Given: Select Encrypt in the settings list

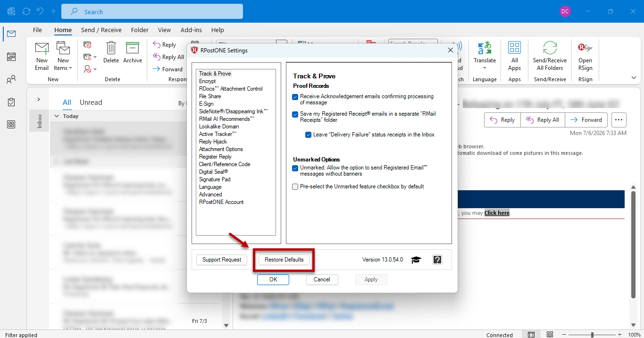Looking at the screenshot, I should (207, 81).
